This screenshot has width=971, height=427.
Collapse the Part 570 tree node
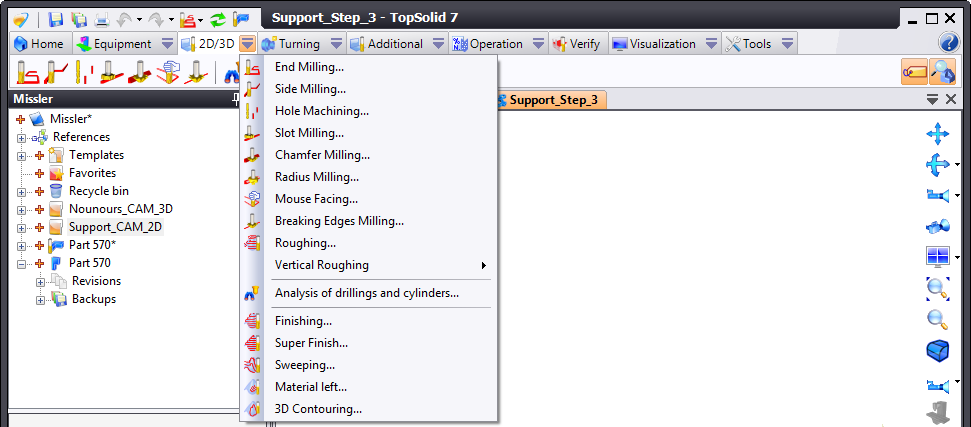pos(21,263)
